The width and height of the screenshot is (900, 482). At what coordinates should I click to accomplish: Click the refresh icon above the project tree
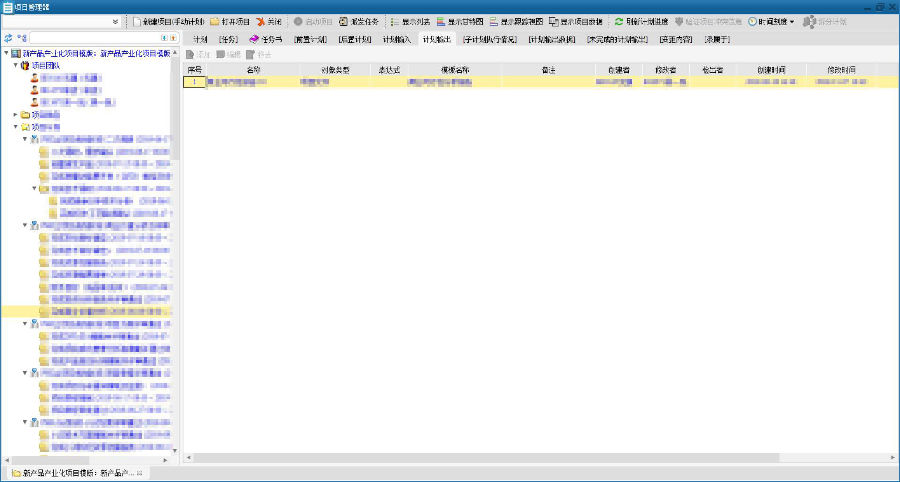[8, 38]
